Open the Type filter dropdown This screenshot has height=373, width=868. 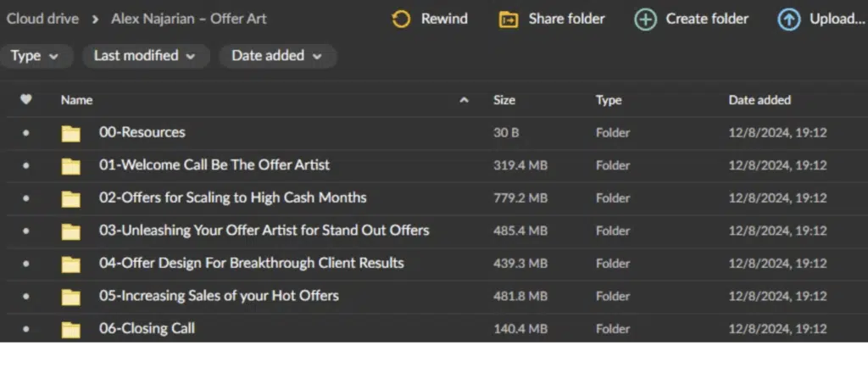(36, 56)
